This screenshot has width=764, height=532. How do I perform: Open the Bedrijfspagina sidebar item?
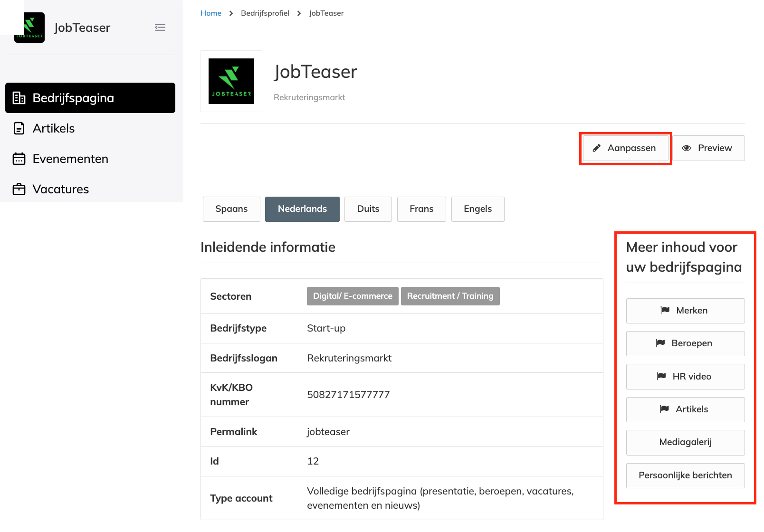coord(90,98)
